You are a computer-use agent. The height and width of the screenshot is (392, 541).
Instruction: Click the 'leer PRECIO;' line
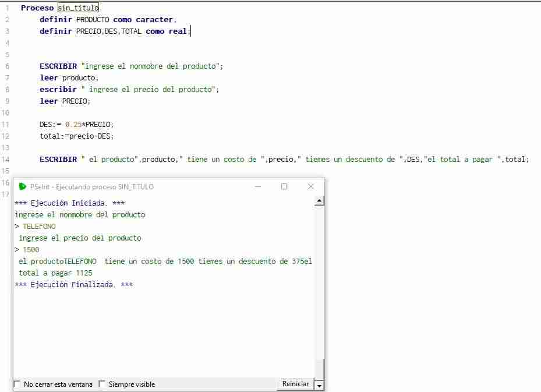coord(65,101)
